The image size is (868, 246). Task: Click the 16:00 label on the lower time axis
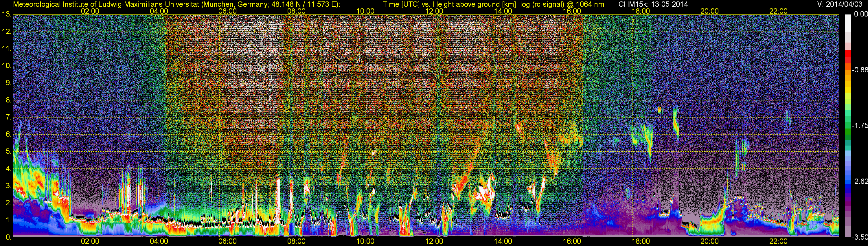pos(572,241)
